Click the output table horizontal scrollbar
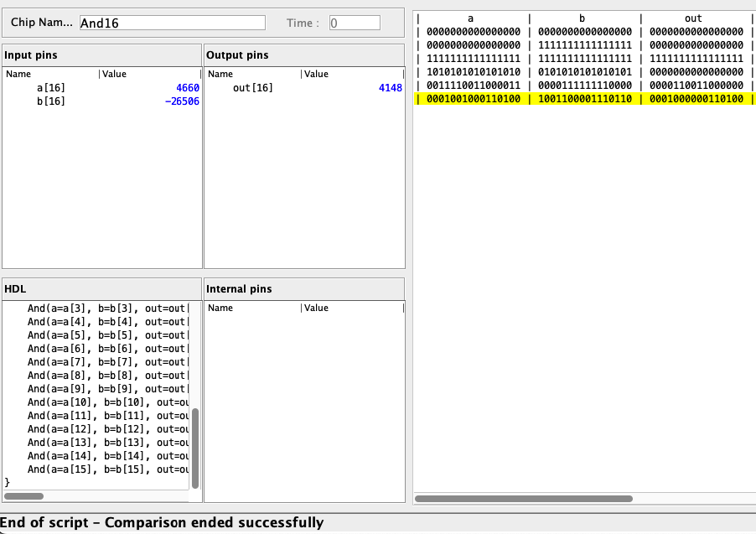 [524, 498]
